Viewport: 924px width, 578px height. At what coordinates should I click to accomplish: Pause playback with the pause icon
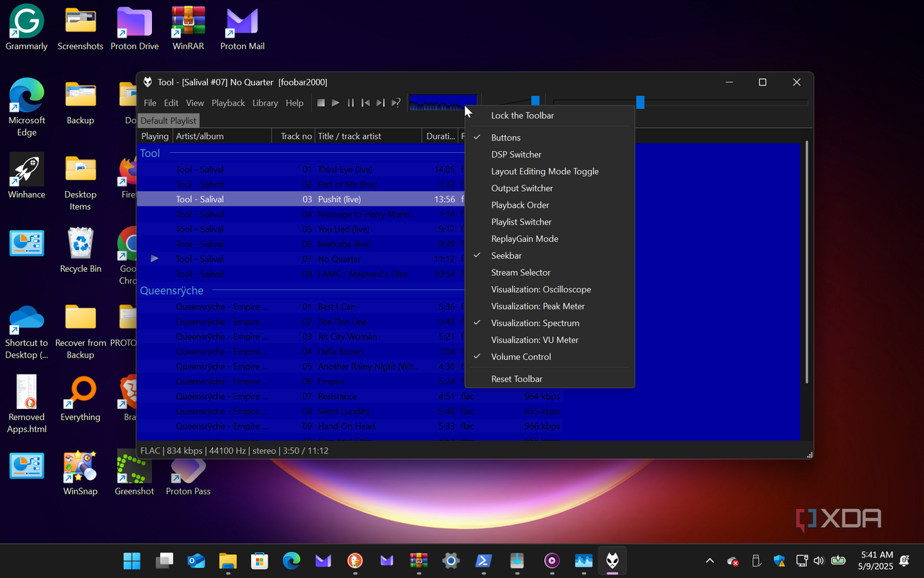coord(350,103)
